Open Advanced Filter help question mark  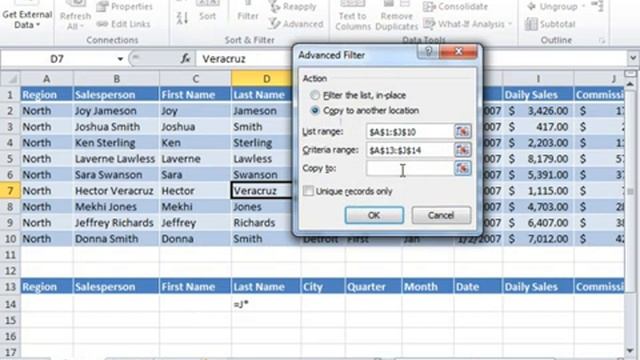point(428,52)
